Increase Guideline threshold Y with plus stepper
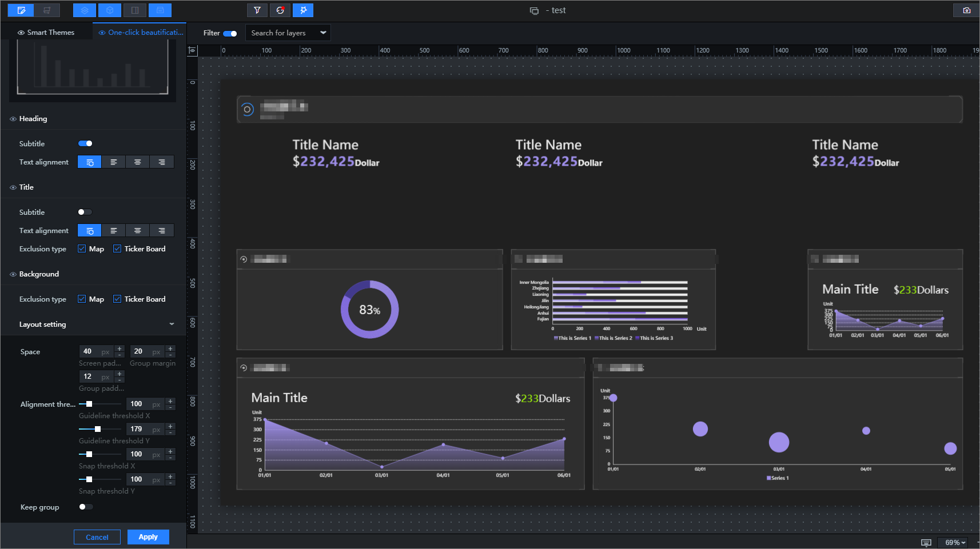This screenshot has width=980, height=549. 170,426
